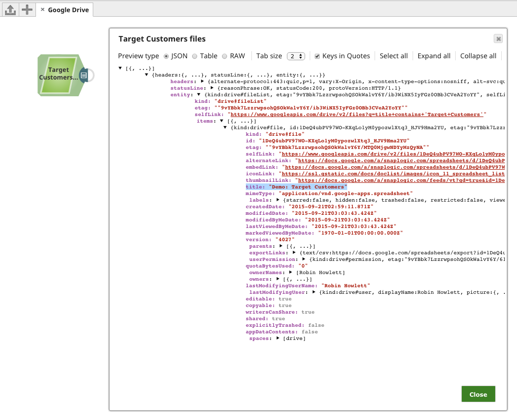Screen dimensions: 517x420
Task: Click Collapse all
Action: [x=478, y=56]
